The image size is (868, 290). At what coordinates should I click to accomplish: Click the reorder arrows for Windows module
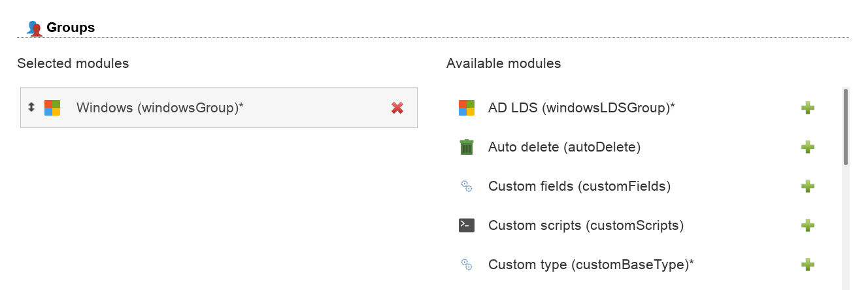point(31,107)
